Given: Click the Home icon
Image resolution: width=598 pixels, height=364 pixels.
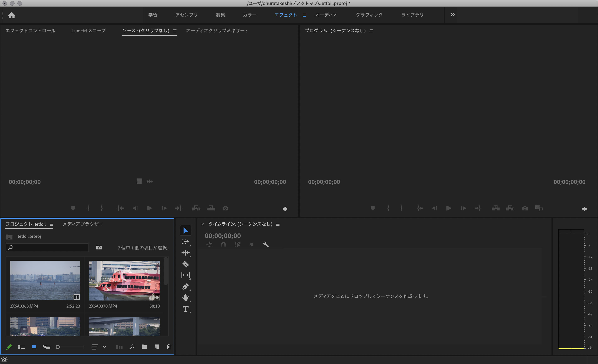Looking at the screenshot, I should [x=11, y=15].
